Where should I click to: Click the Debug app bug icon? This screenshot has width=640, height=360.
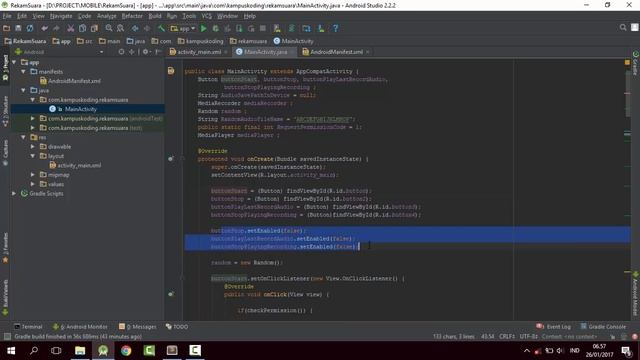[x=216, y=28]
